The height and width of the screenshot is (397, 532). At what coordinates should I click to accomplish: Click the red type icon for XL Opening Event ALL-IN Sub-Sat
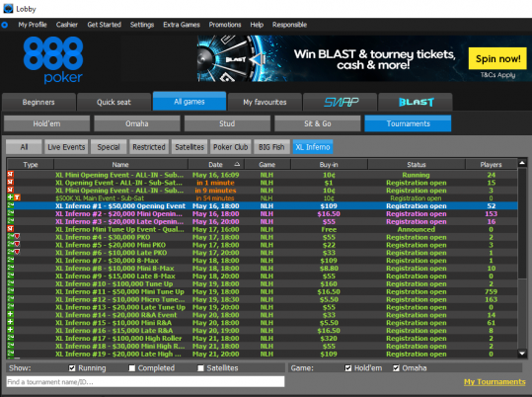point(11,183)
